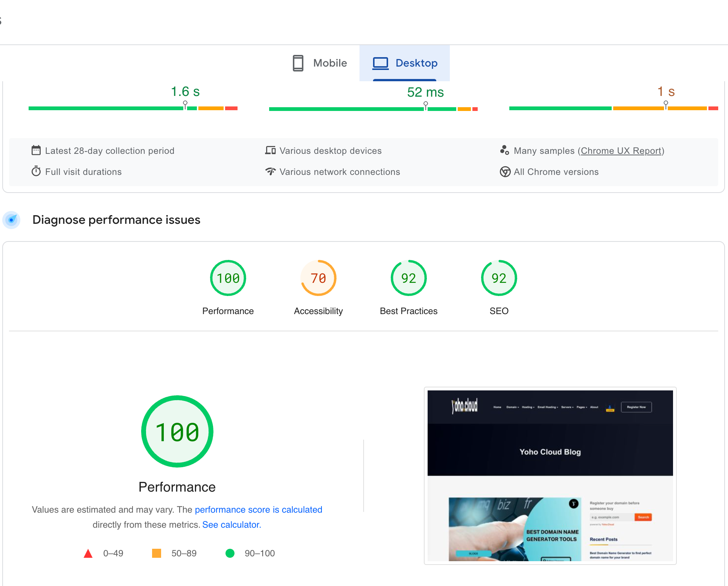Click the large Performance 100 gauge

click(177, 431)
